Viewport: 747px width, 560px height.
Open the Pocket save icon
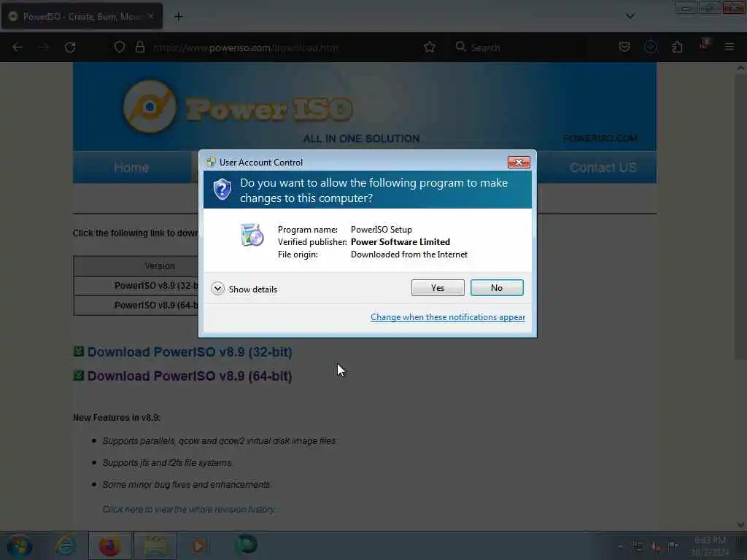click(x=624, y=47)
